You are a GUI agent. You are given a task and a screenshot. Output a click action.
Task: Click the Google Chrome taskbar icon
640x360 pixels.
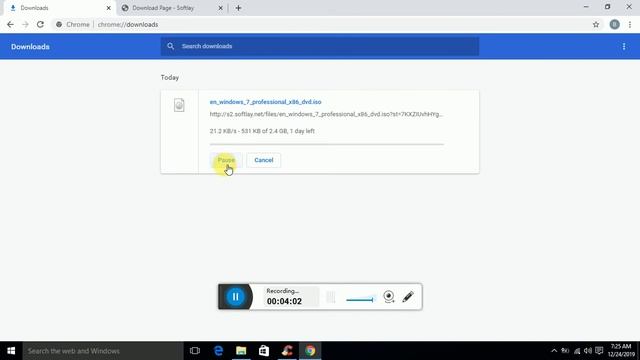[310, 351]
